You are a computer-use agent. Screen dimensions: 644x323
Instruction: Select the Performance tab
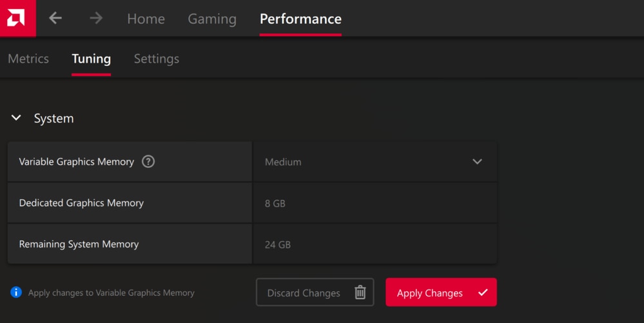click(300, 19)
